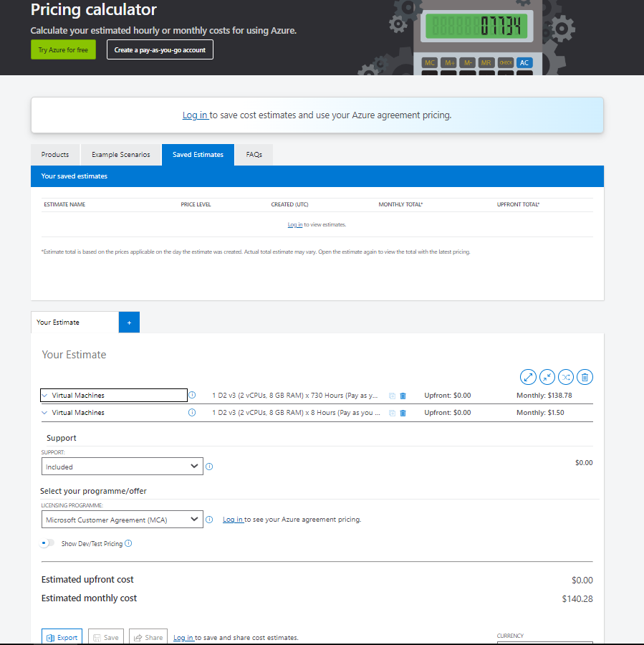The width and height of the screenshot is (644, 645).
Task: Open the Licensing Programme dropdown
Action: 122,520
